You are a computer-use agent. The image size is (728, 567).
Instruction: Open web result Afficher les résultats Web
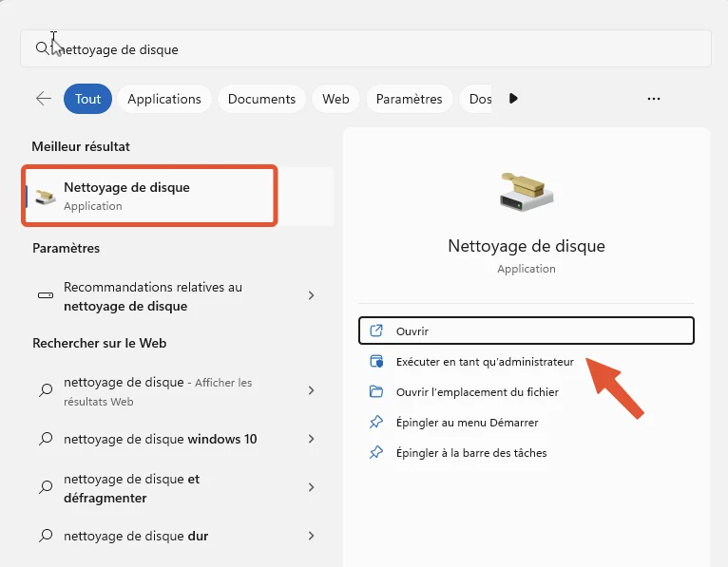(179, 391)
